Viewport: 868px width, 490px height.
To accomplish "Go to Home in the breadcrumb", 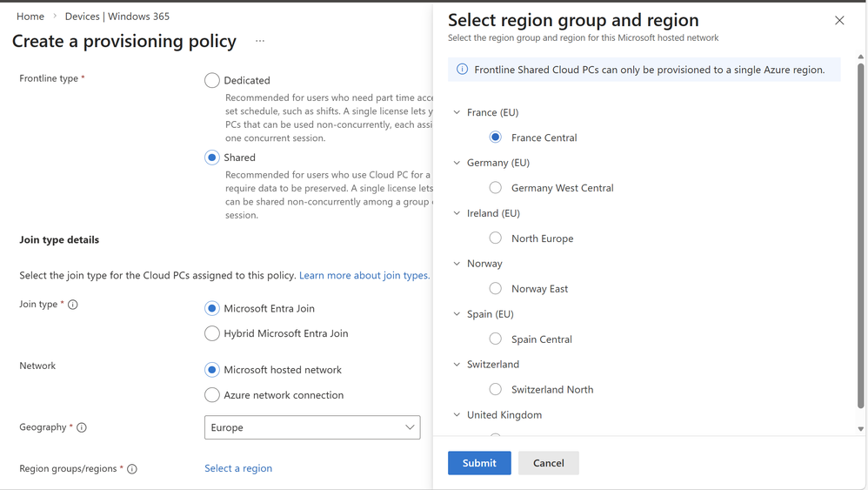I will tap(30, 16).
